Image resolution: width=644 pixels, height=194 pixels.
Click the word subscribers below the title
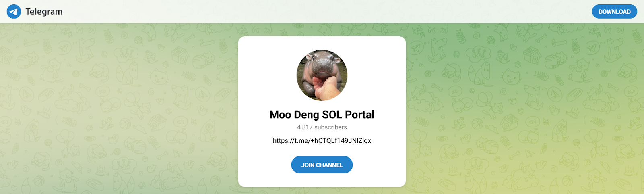click(x=330, y=127)
